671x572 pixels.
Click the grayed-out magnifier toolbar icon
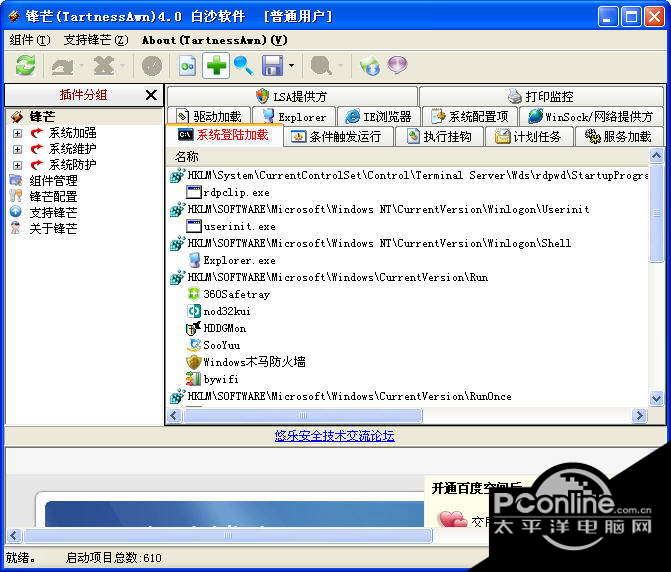coord(321,66)
